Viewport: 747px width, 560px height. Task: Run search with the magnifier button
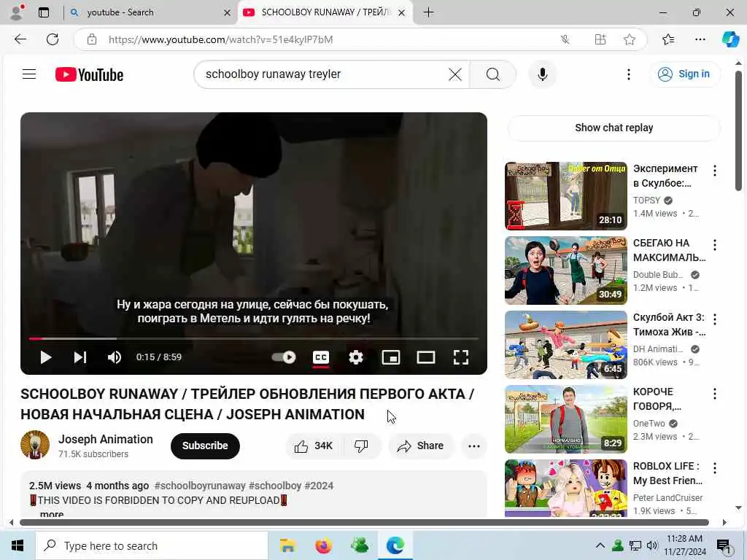click(492, 74)
